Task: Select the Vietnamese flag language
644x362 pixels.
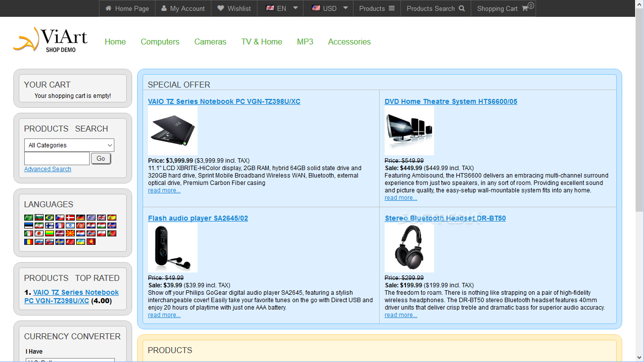Action: [91, 241]
